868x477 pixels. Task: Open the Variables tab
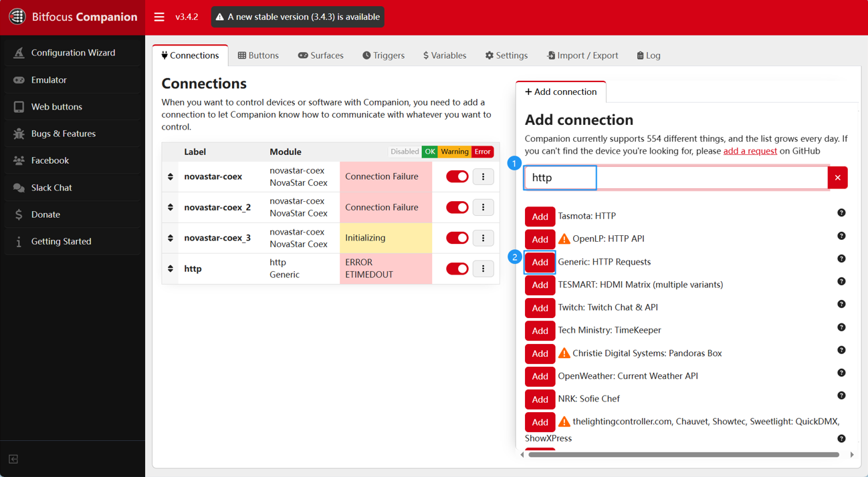click(x=445, y=55)
